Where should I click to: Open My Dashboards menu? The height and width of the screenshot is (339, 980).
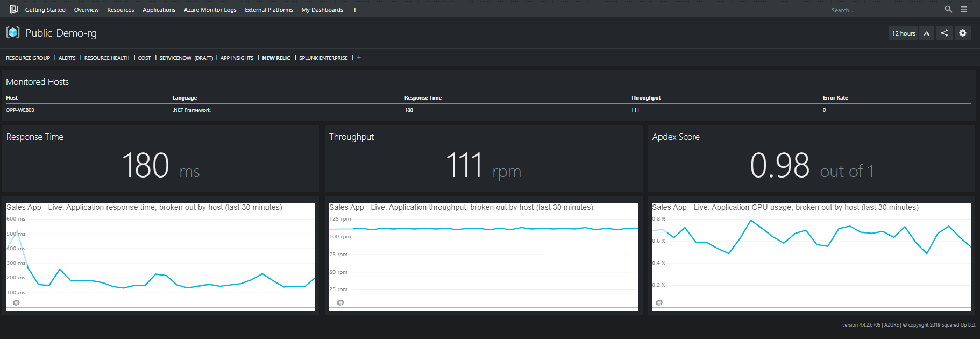pos(322,10)
